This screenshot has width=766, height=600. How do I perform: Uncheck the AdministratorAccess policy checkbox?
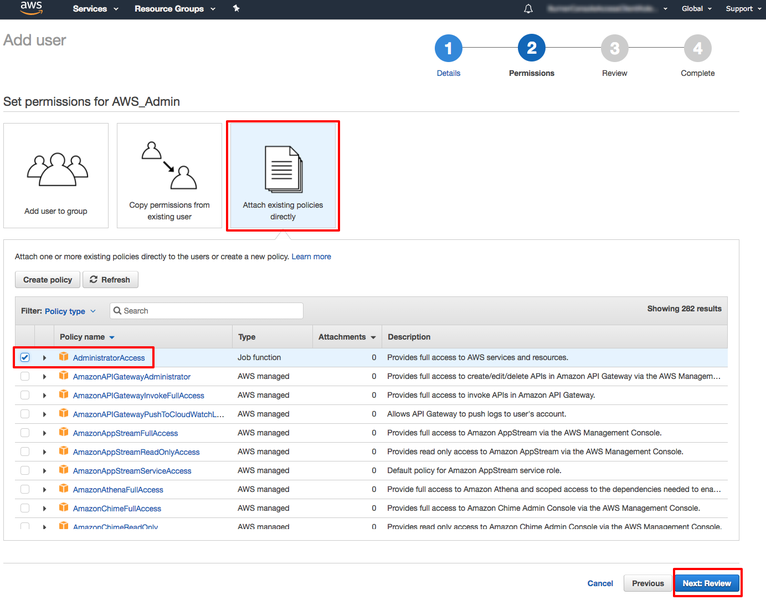25,358
